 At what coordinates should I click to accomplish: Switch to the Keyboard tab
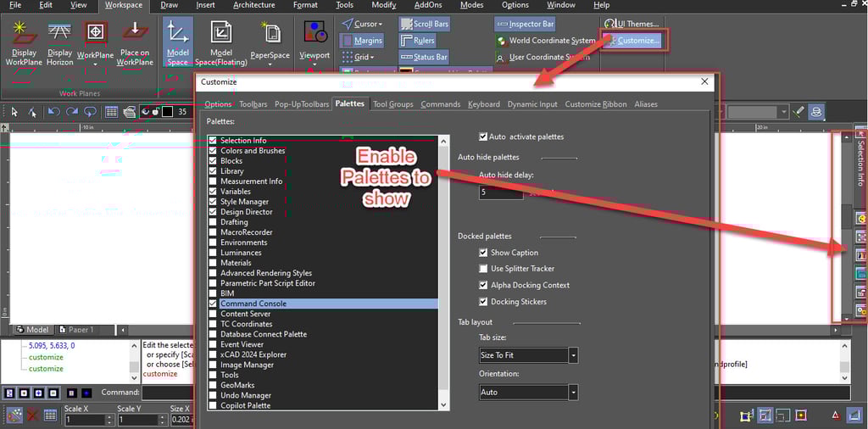pyautogui.click(x=484, y=104)
